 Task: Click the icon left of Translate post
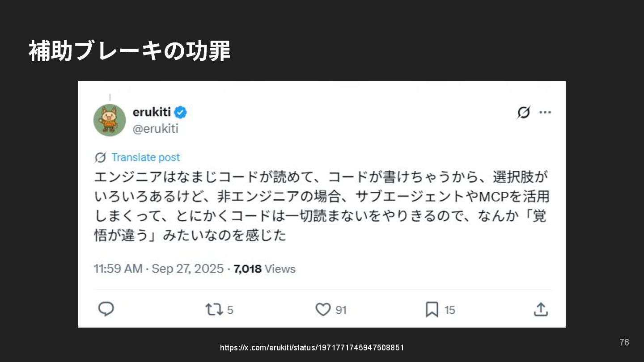tap(101, 157)
